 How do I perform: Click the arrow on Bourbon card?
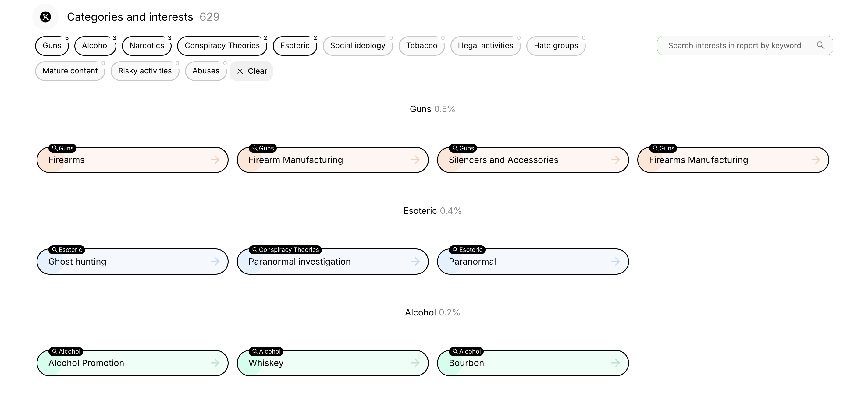point(615,363)
